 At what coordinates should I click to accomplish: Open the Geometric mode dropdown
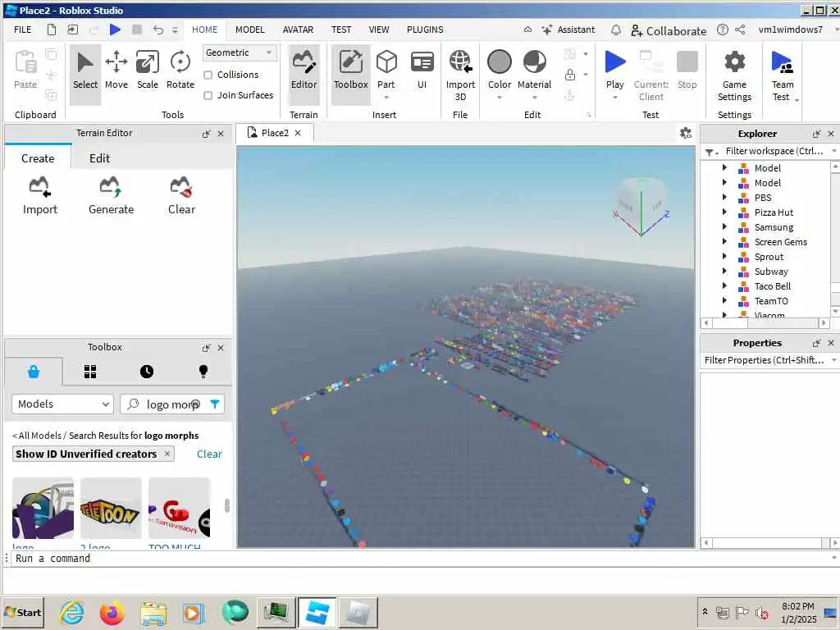click(x=240, y=52)
